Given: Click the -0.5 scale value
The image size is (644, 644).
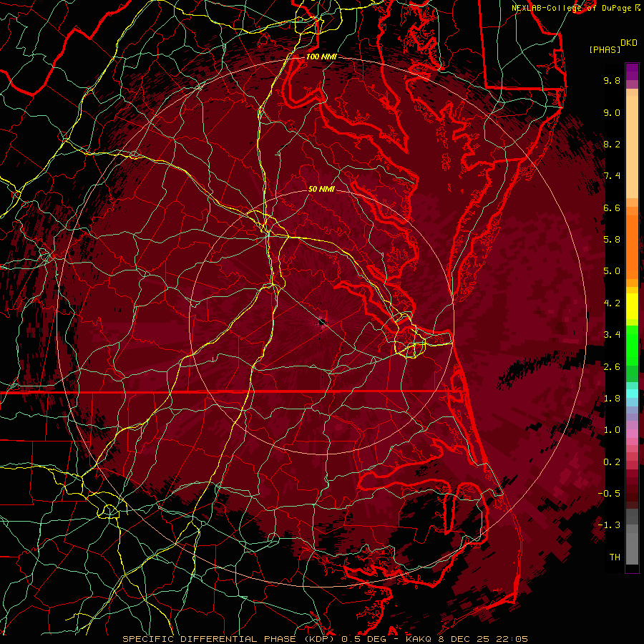Looking at the screenshot, I should pos(609,494).
